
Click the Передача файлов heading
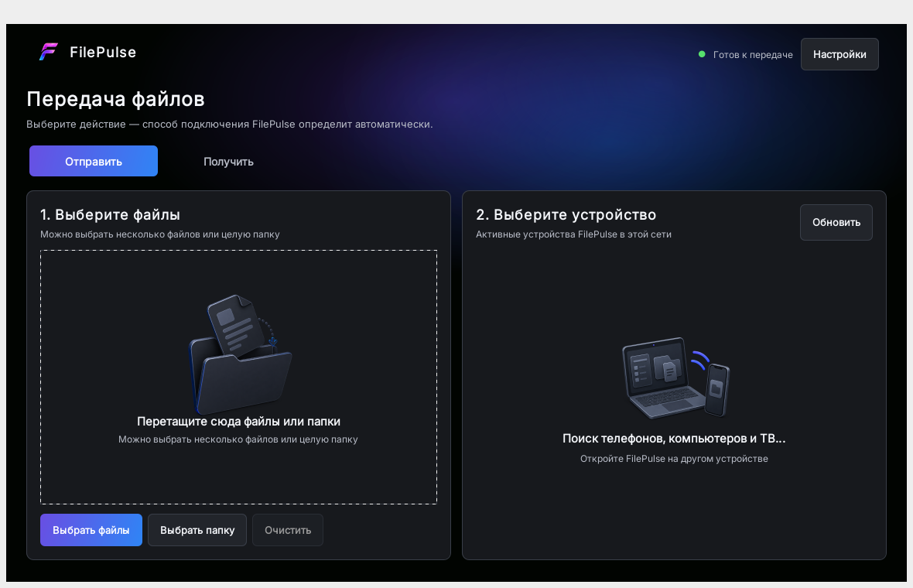click(115, 99)
